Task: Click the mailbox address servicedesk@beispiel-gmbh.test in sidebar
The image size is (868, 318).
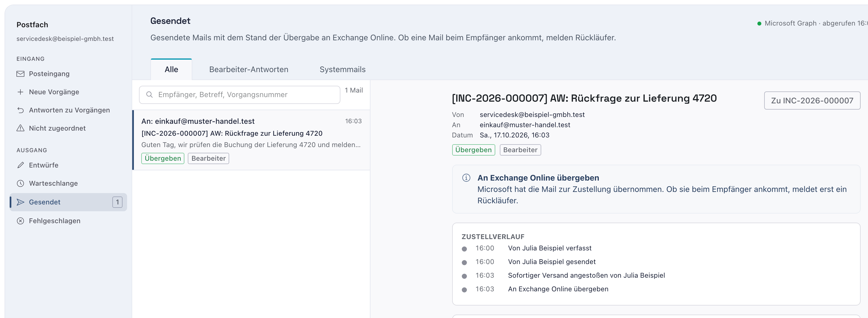Action: (x=65, y=39)
